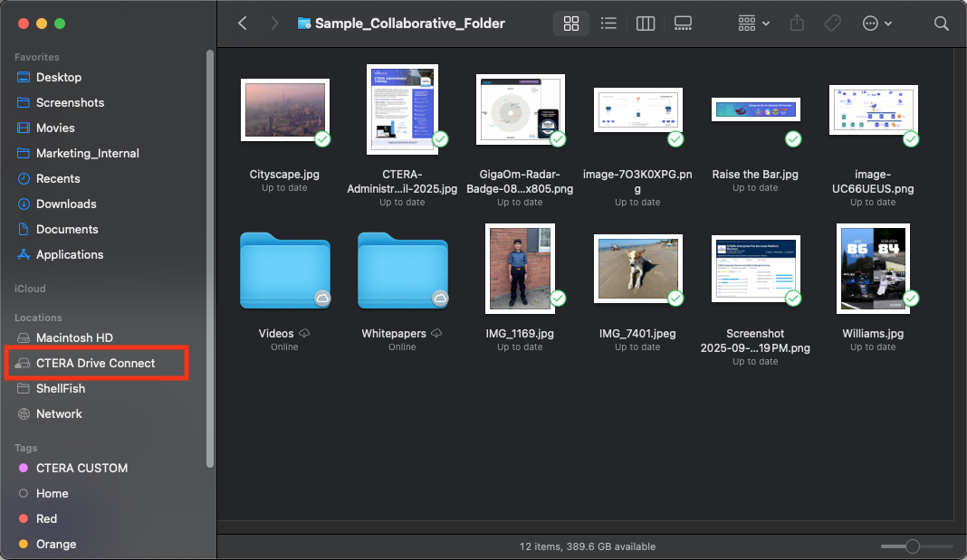The image size is (967, 560).
Task: Select the Videos folder icon
Action: click(x=285, y=270)
